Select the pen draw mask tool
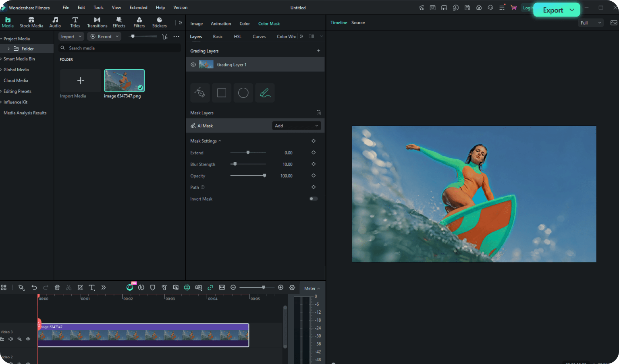 tap(200, 93)
